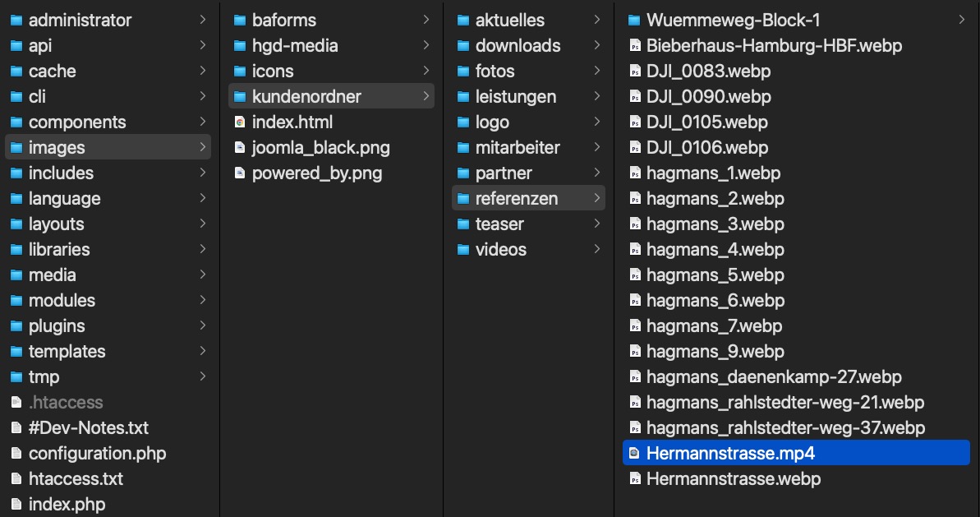Select hagmans_daenenkamp-27.webp file

click(x=774, y=377)
